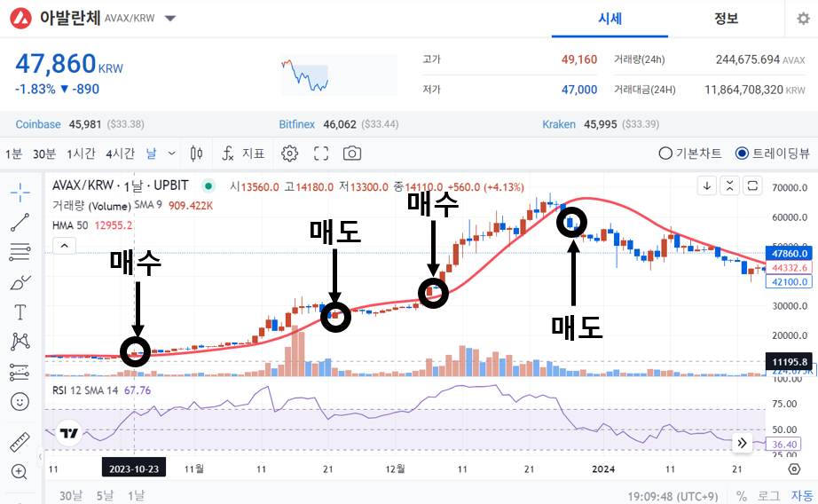Open the chart patterns tool

(20, 342)
